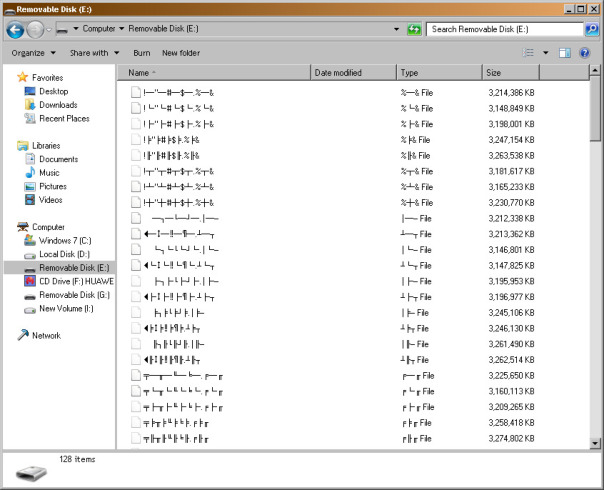Screen dimensions: 604x490
Task: Click file icon of the 3,214,386 KB file
Action: pyautogui.click(x=136, y=92)
